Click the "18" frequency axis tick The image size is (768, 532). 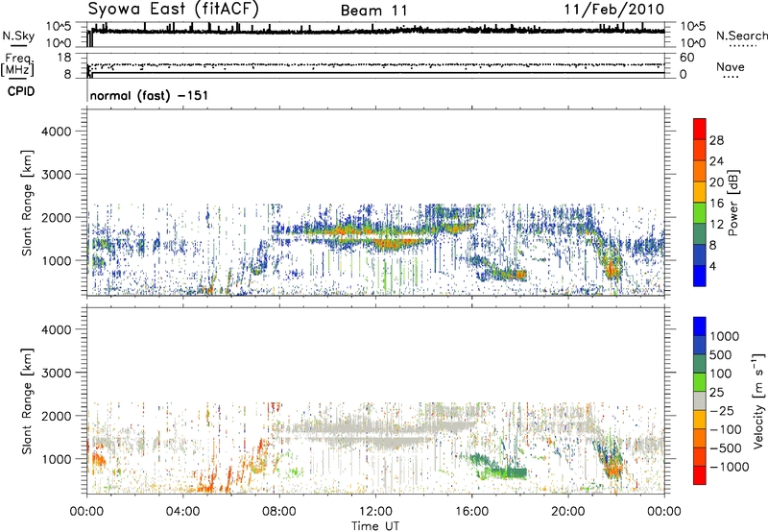[x=64, y=58]
